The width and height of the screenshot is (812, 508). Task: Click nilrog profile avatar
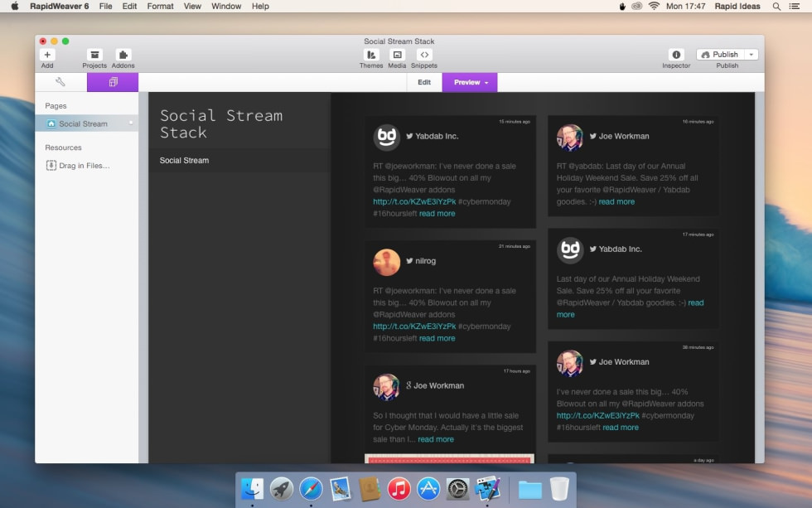tap(386, 262)
